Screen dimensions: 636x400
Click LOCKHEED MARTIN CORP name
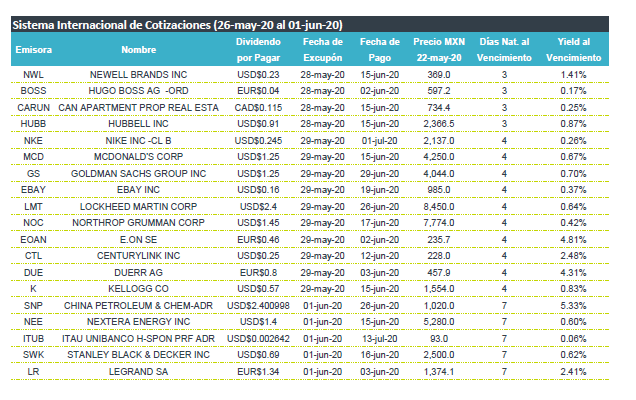click(138, 207)
